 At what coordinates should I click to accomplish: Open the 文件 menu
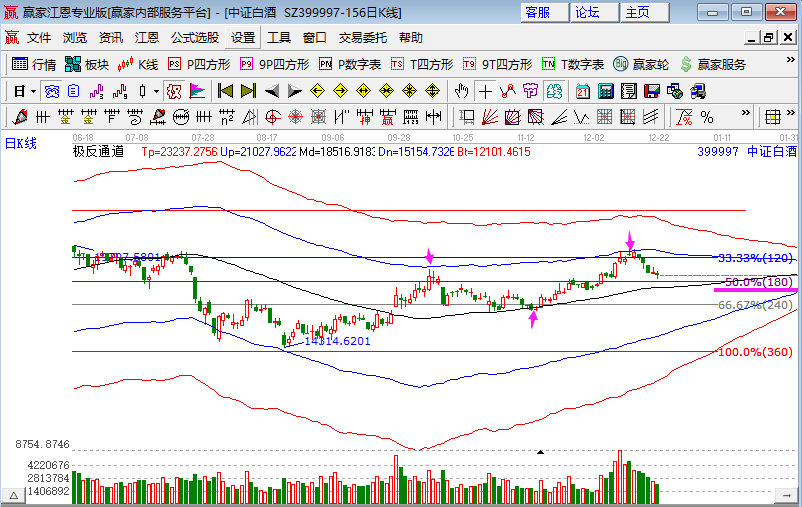tap(39, 38)
